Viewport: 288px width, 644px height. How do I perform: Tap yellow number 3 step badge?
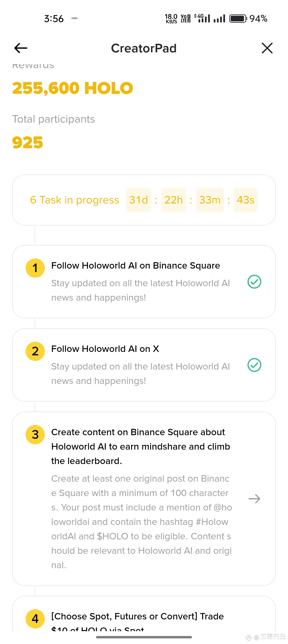pyautogui.click(x=35, y=435)
